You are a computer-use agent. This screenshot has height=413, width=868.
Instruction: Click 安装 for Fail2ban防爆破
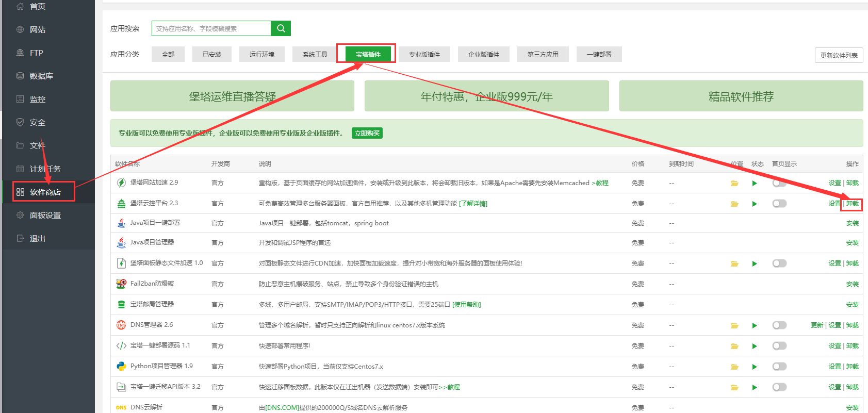click(x=853, y=284)
